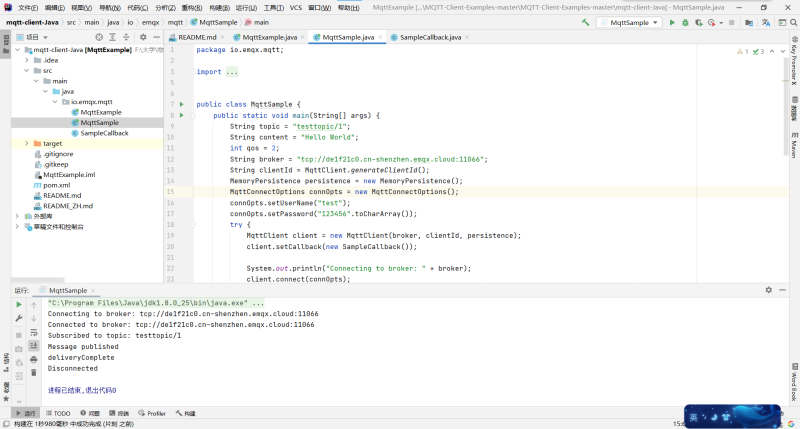
Task: Open the 文件(F) menu
Action: coord(28,8)
